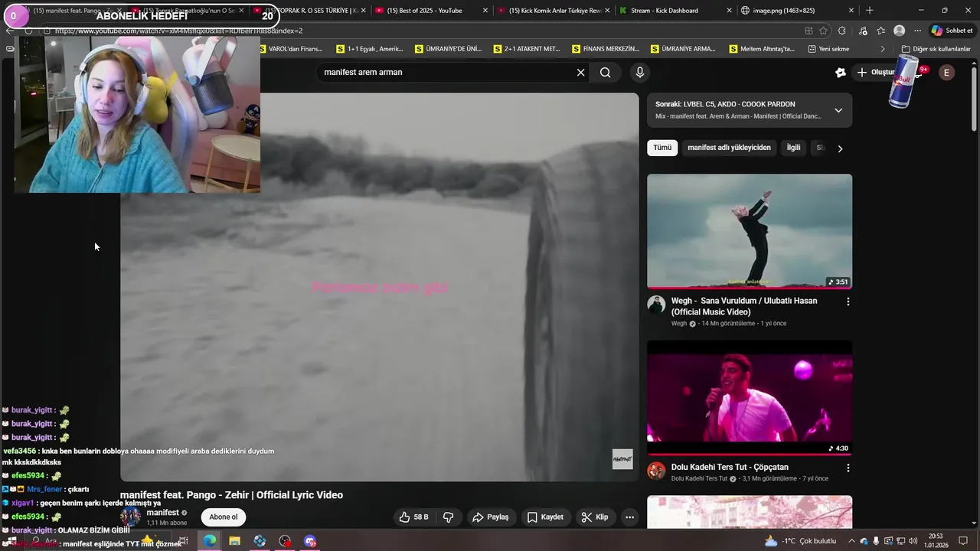Save the video with the Kaydet button

click(545, 517)
